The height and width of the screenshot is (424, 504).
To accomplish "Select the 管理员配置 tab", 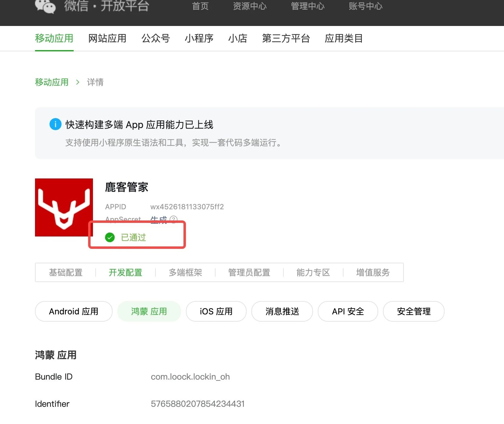I will coord(249,272).
